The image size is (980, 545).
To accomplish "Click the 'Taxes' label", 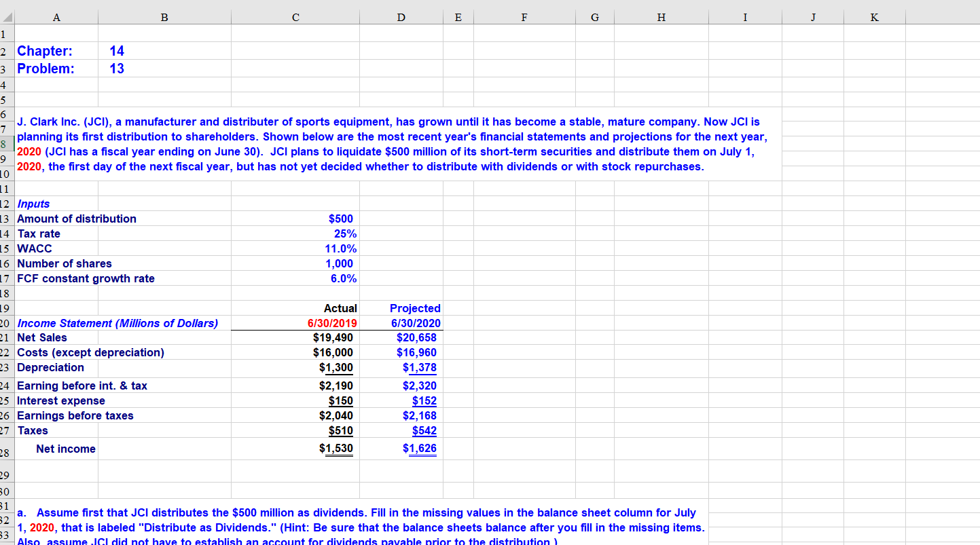I will point(33,430).
